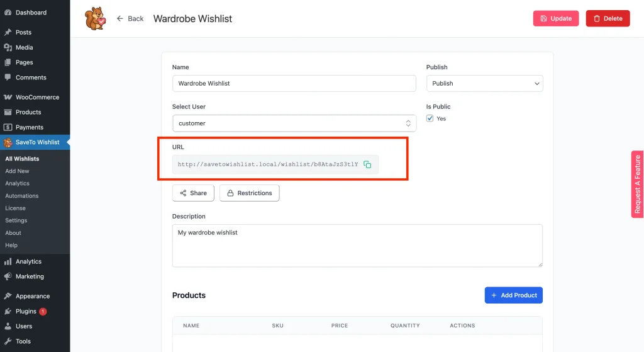Click the Users person icon
This screenshot has height=352, width=644.
8,326
